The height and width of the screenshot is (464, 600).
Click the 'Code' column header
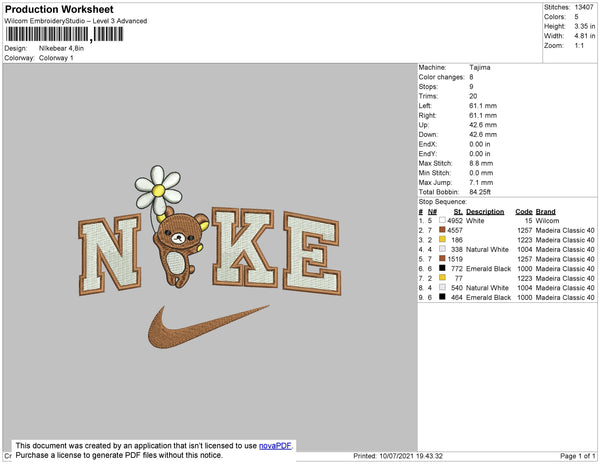(x=523, y=212)
